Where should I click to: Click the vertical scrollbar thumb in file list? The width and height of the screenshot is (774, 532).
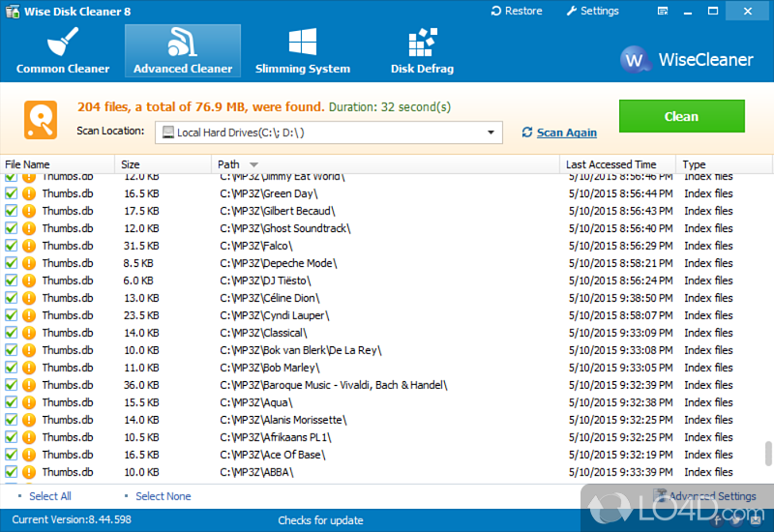(x=768, y=453)
